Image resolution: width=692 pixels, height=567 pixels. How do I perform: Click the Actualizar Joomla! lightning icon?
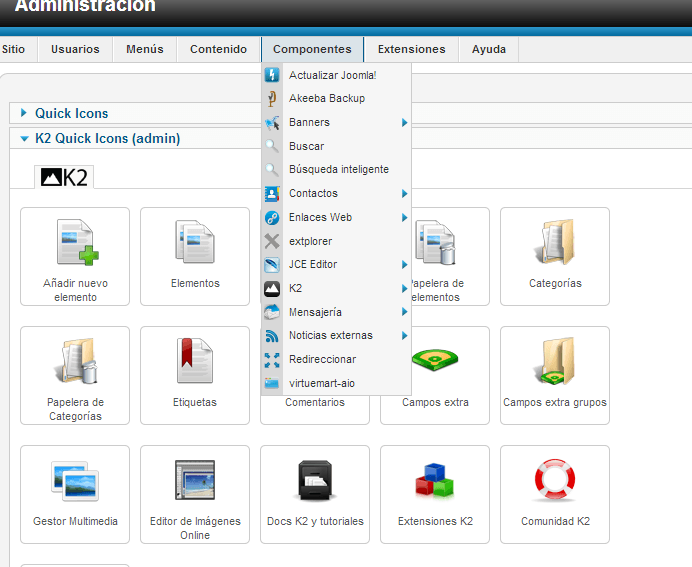272,75
